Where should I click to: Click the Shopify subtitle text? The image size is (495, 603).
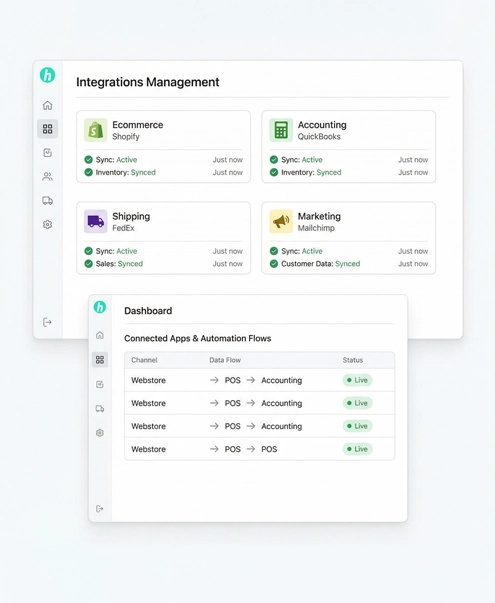pyautogui.click(x=126, y=137)
